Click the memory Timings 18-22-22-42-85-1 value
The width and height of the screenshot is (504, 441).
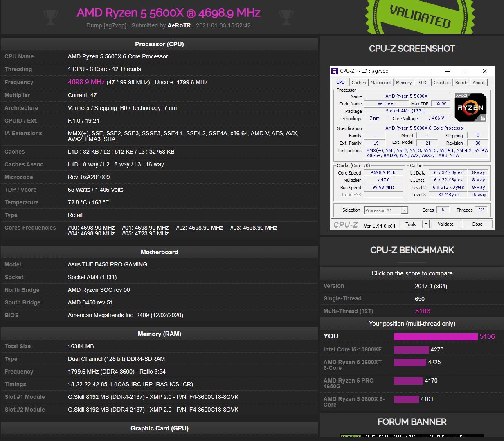point(130,384)
